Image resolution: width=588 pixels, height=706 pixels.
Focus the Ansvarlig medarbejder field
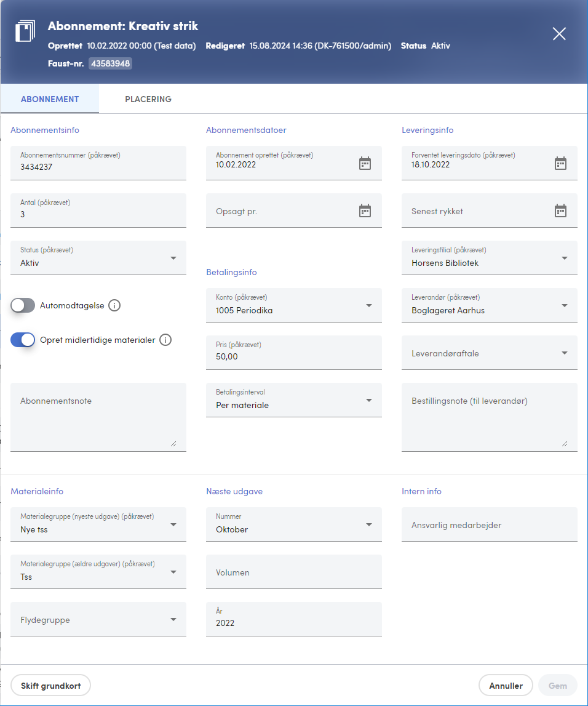490,524
